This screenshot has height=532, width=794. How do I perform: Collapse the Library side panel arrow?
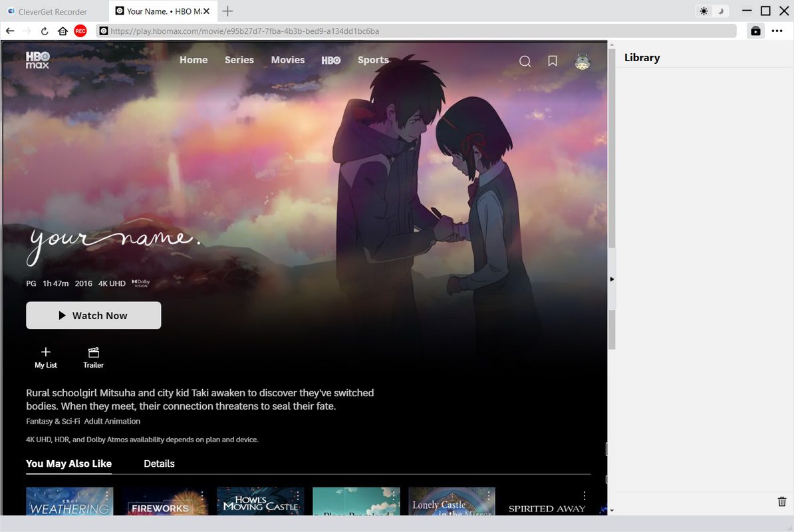(x=612, y=279)
